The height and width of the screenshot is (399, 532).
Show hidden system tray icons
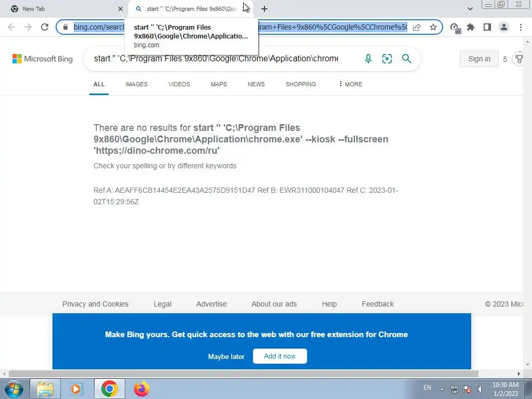pyautogui.click(x=442, y=389)
